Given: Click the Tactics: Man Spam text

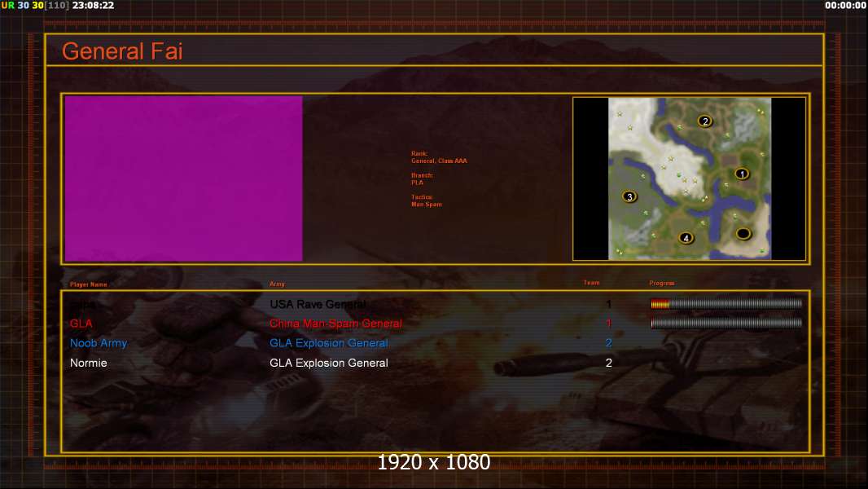Looking at the screenshot, I should pyautogui.click(x=426, y=200).
